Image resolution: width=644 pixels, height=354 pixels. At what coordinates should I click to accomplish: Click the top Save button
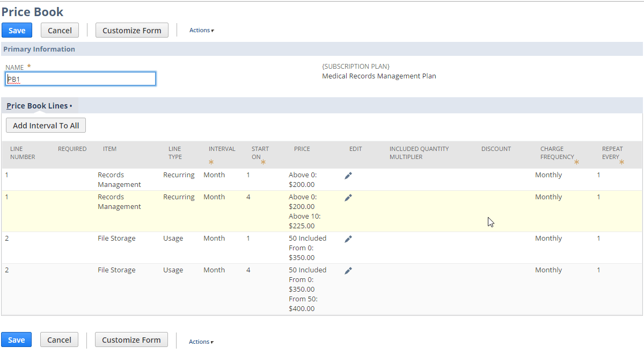click(x=17, y=30)
